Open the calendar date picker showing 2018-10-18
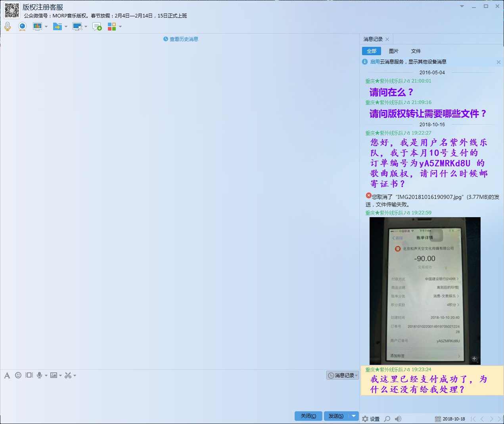This screenshot has height=424, width=504. pyautogui.click(x=438, y=418)
